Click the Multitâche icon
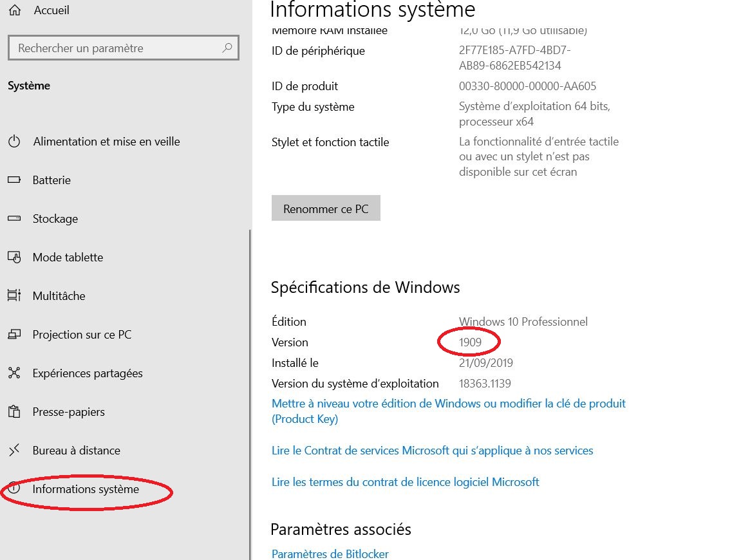732x560 pixels. coord(14,295)
